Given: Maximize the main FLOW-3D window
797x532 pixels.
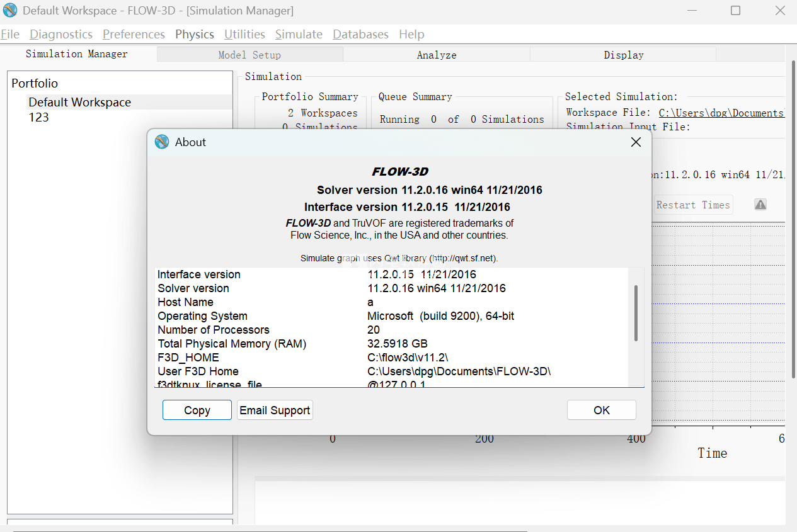Looking at the screenshot, I should pos(735,11).
